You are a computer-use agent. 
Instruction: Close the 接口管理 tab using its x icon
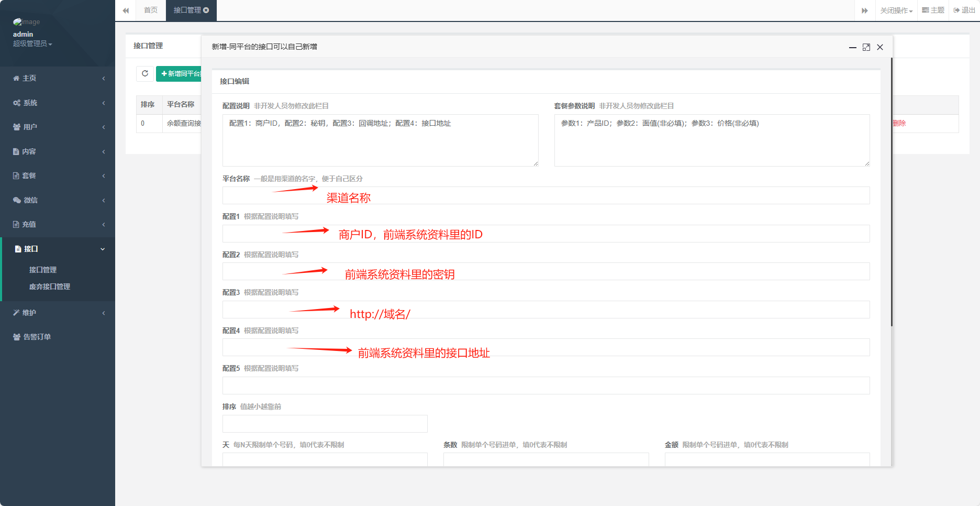[206, 10]
